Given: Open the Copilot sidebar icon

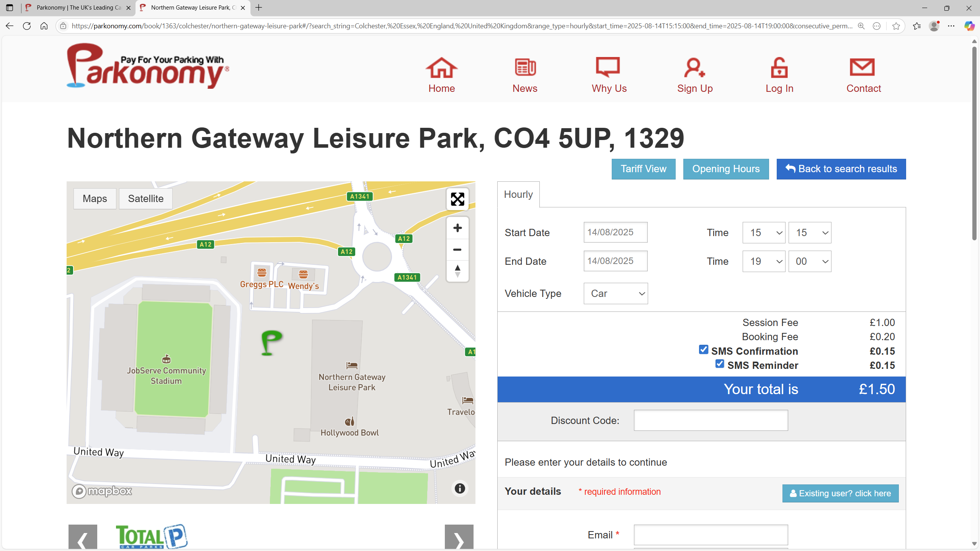Looking at the screenshot, I should (x=969, y=26).
